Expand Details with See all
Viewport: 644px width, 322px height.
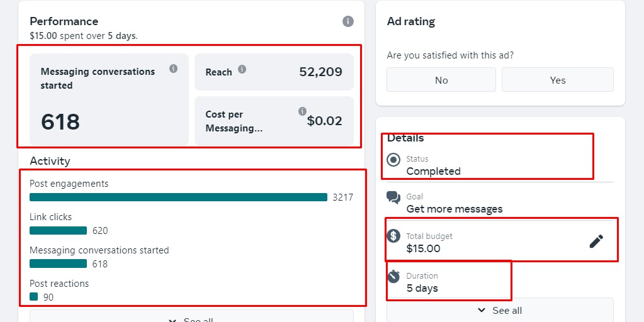tap(500, 310)
